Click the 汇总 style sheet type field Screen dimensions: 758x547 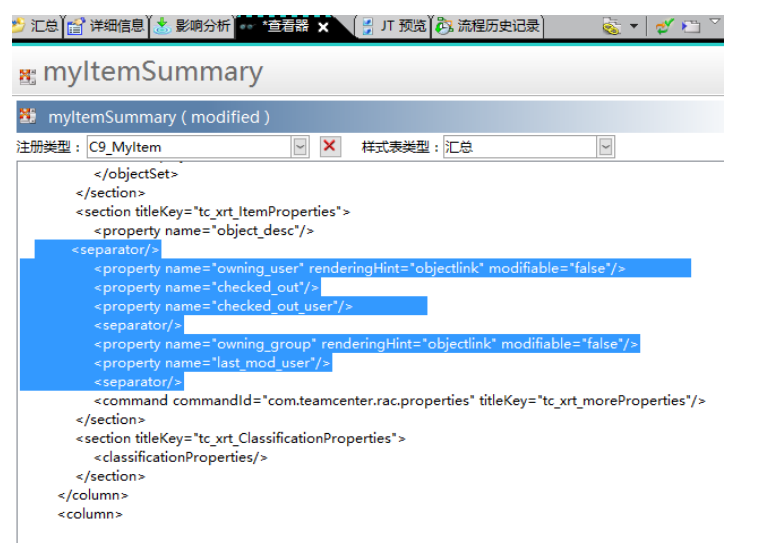[x=519, y=147]
